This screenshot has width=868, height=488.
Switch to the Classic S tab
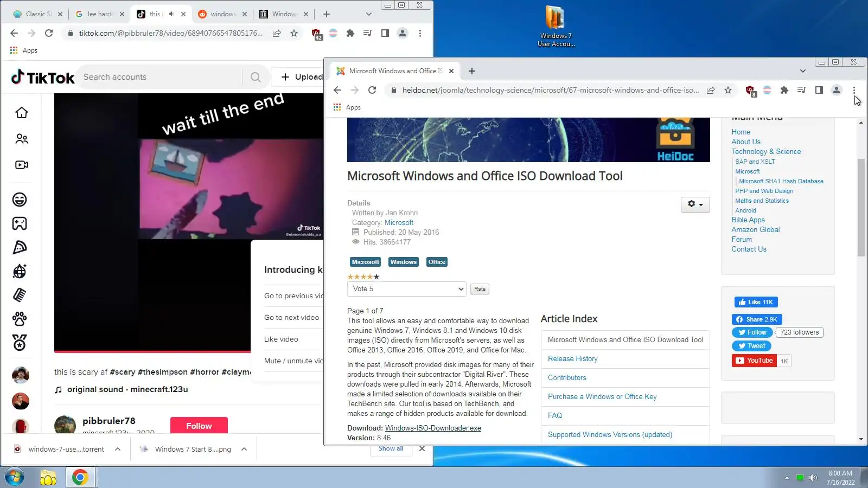click(x=38, y=14)
